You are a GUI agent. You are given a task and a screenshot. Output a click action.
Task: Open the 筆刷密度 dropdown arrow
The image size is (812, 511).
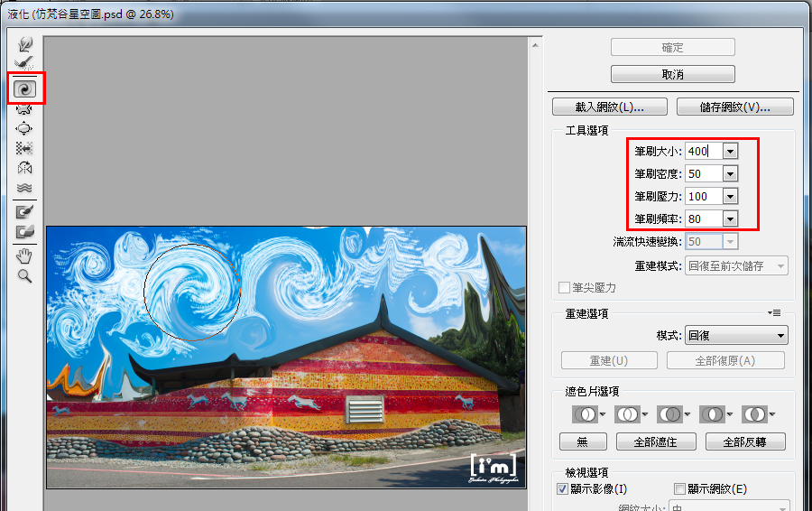[730, 173]
